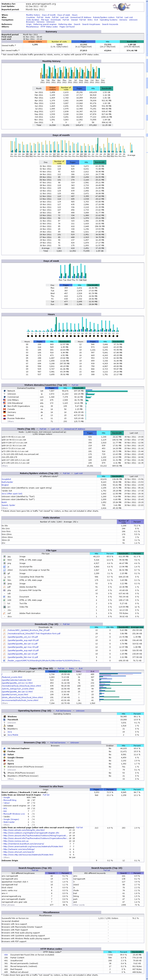Click the Safari browser icon
Screen dimensions: 148x980
pyautogui.click(x=5, y=754)
